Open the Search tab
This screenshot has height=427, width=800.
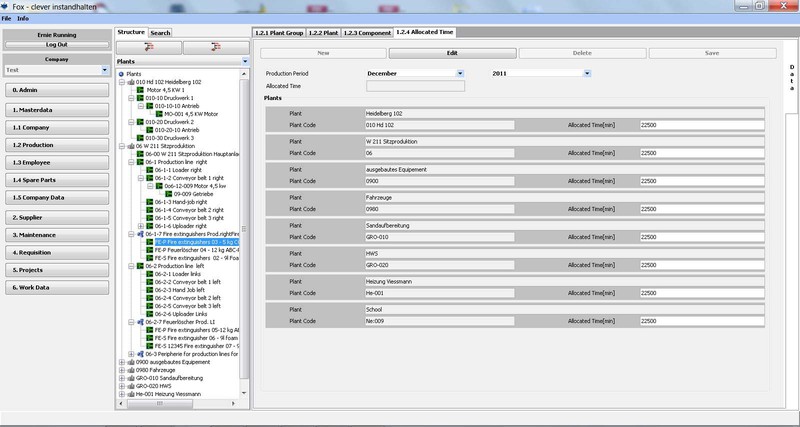point(160,33)
